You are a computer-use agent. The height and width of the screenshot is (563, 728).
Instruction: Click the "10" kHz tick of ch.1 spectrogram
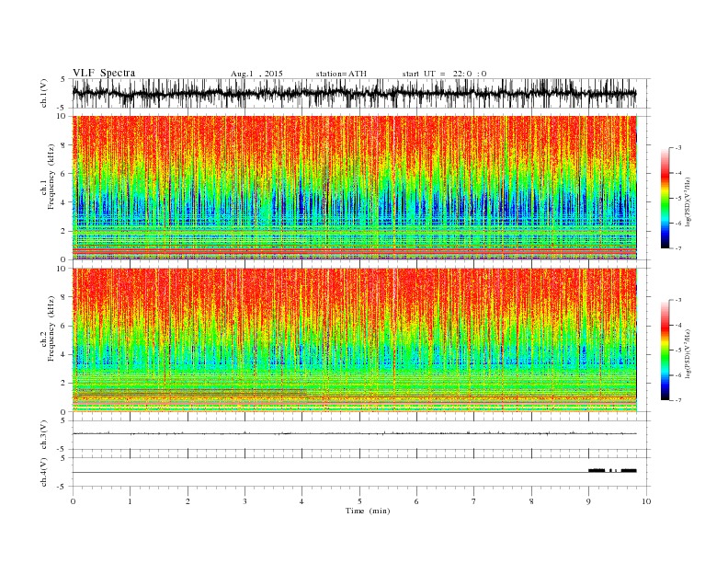pos(63,116)
